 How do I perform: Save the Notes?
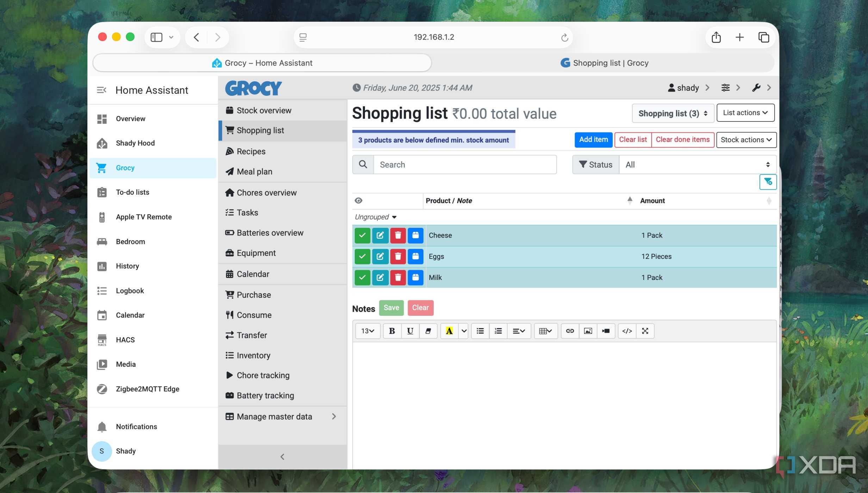(391, 308)
